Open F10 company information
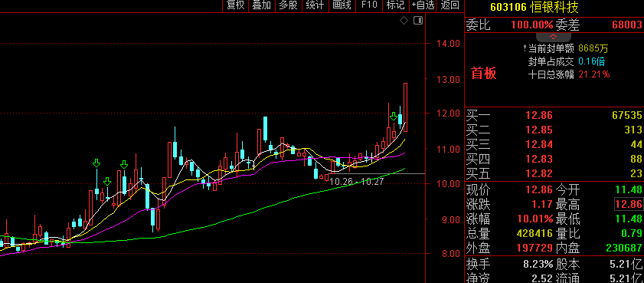 (x=369, y=5)
